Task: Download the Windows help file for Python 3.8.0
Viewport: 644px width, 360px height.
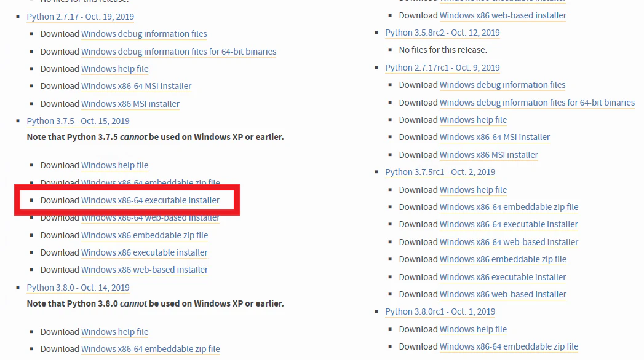Action: (114, 331)
